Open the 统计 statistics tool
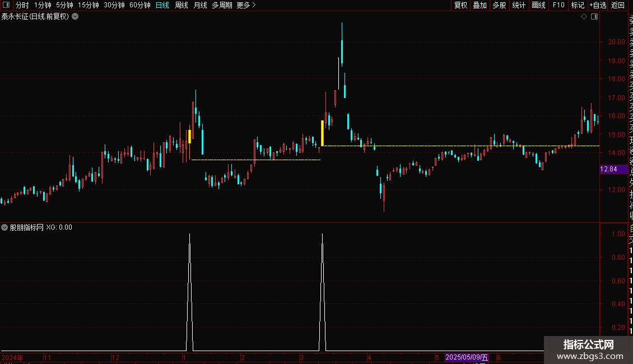Image resolution: width=633 pixels, height=364 pixels. pos(519,5)
